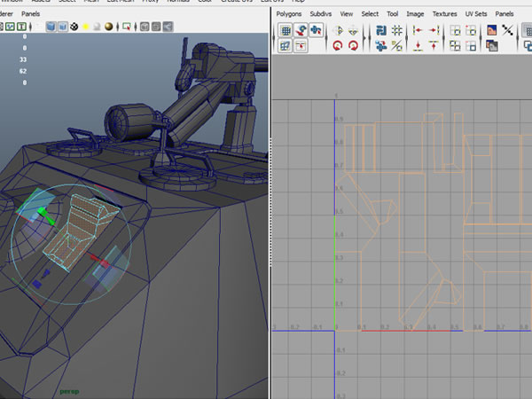
Task: Align UVs to minimum U (left arrow)
Action: pos(418,30)
